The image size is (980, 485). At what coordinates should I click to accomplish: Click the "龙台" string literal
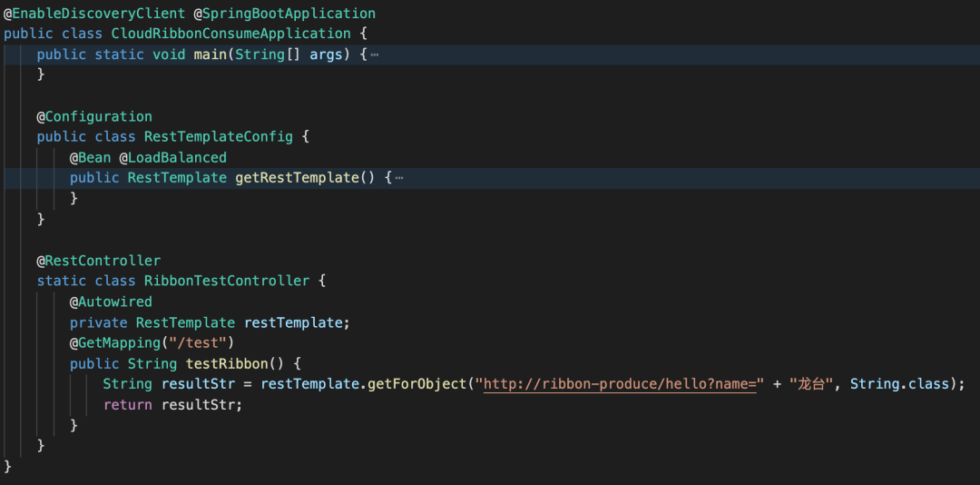click(808, 384)
